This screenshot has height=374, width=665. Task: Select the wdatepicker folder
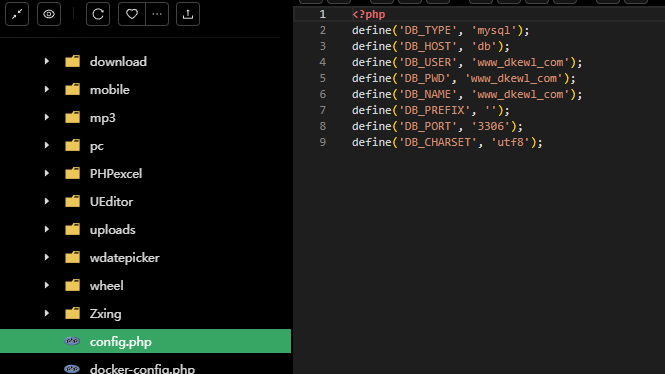(125, 257)
